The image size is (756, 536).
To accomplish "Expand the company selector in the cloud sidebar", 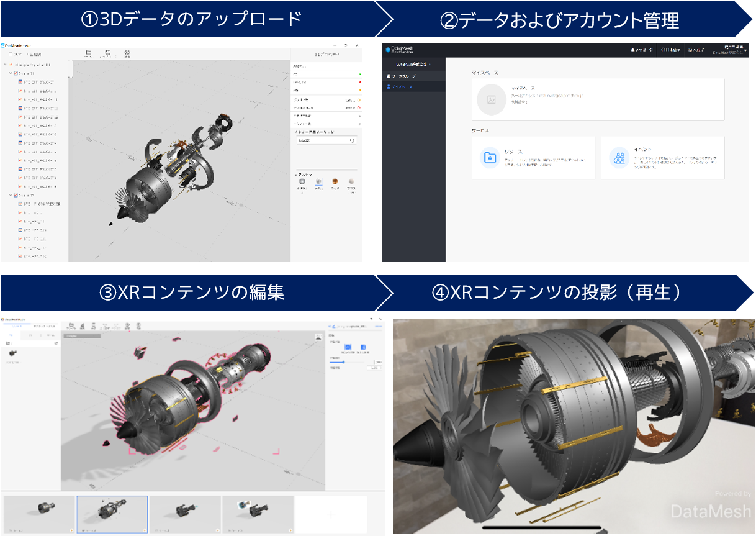I will 413,64.
